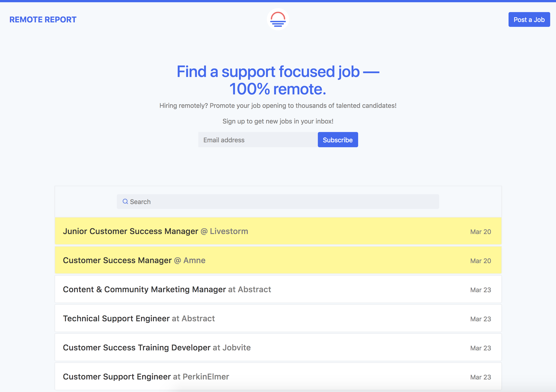This screenshot has width=556, height=392.
Task: Open Technical Support Engineer at Abstract listing
Action: (x=278, y=318)
